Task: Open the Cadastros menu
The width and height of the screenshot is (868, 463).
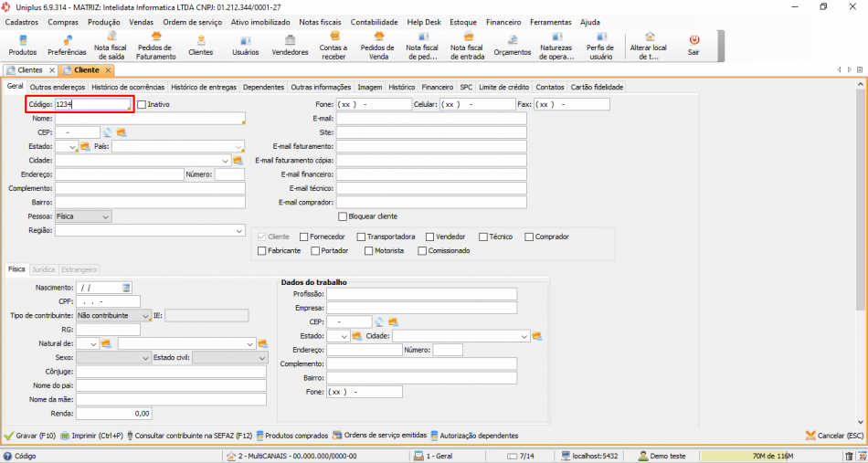Action: [x=22, y=22]
